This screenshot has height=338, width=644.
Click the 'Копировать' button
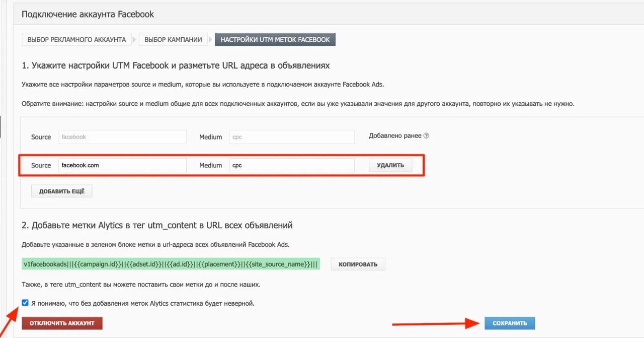pyautogui.click(x=358, y=264)
